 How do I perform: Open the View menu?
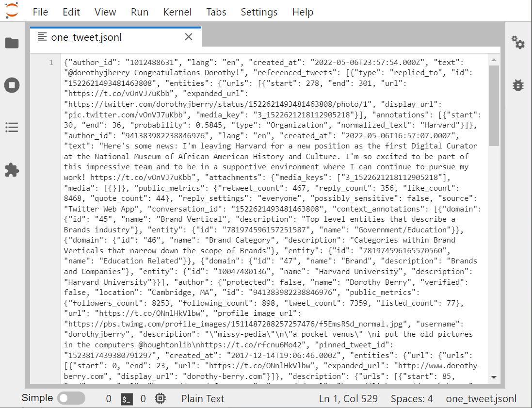click(x=105, y=12)
